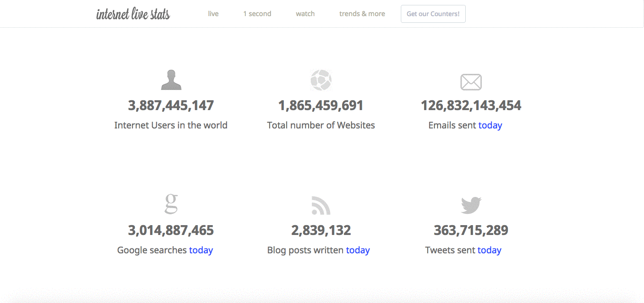Image resolution: width=644 pixels, height=303 pixels.
Task: Open the '1 second' menu item
Action: click(x=257, y=14)
